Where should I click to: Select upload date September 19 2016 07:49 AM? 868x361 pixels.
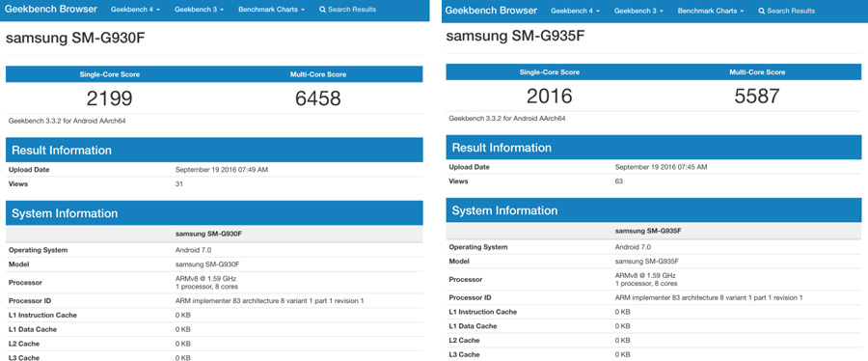pyautogui.click(x=222, y=170)
